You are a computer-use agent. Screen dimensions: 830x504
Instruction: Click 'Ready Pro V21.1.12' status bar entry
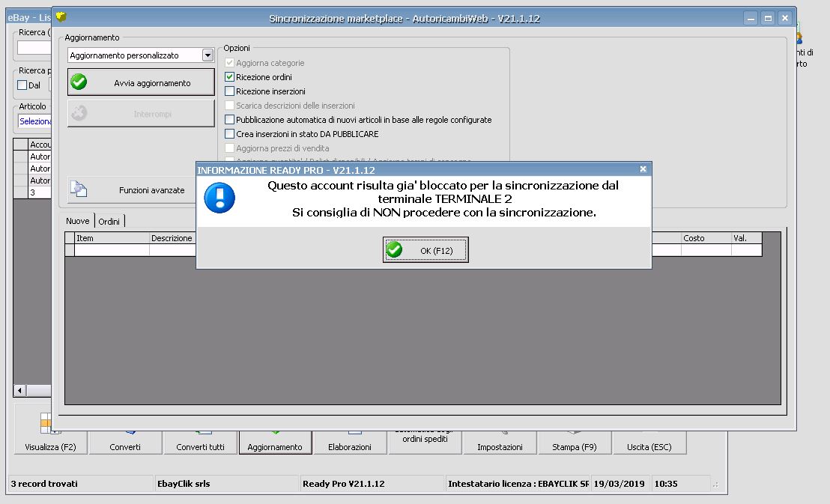pyautogui.click(x=344, y=483)
